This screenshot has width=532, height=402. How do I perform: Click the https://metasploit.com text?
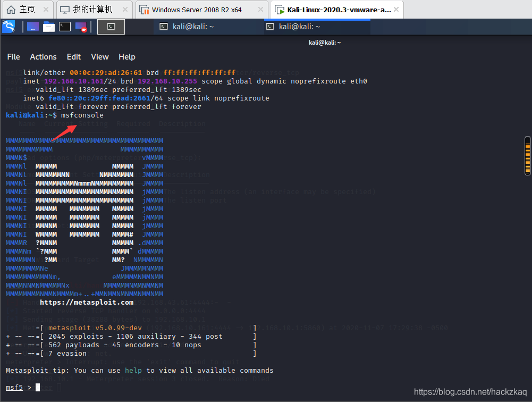click(87, 302)
